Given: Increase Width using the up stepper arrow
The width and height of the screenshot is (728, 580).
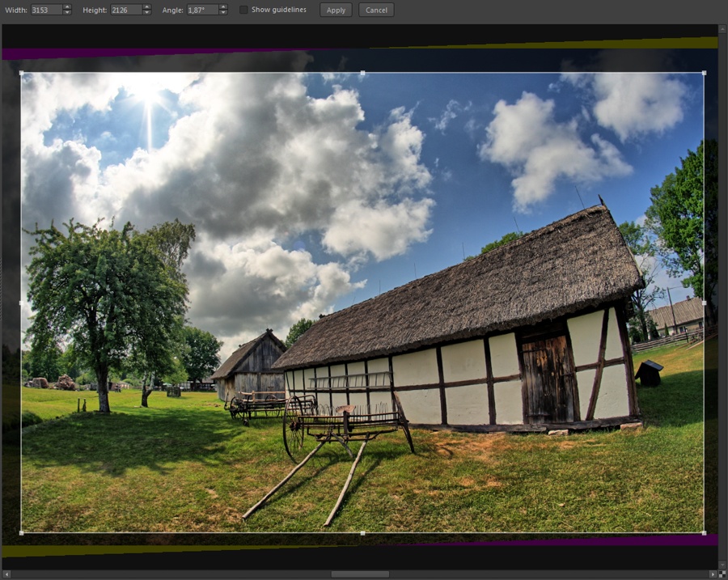Looking at the screenshot, I should [67, 7].
